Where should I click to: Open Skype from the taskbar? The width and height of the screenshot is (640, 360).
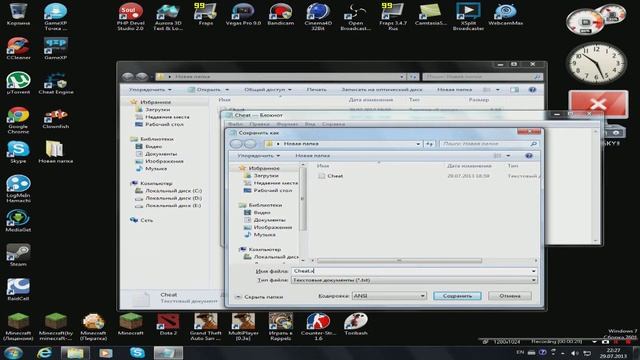pyautogui.click(x=137, y=353)
